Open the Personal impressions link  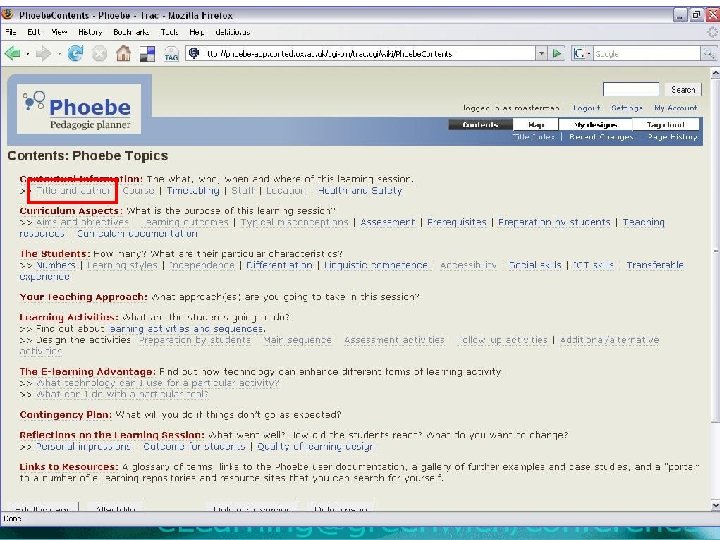(x=84, y=446)
